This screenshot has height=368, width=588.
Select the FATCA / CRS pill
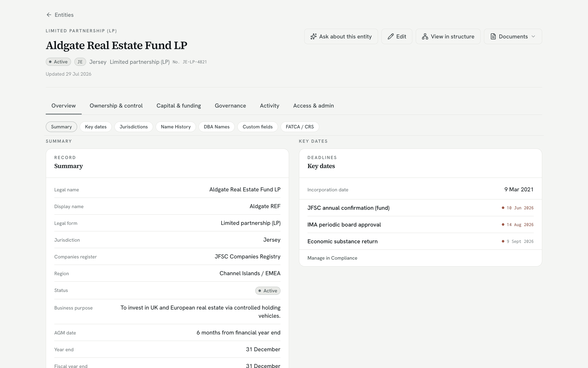[x=300, y=127]
